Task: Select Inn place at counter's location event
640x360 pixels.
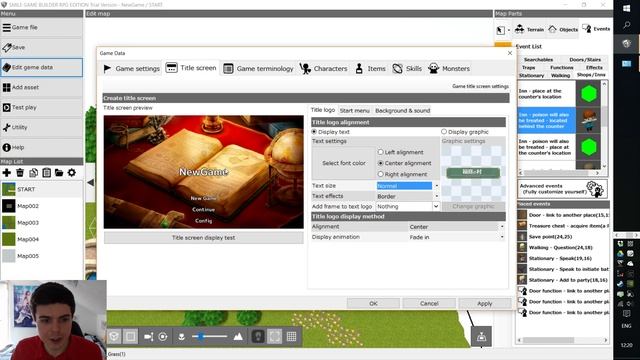Action: 559,94
